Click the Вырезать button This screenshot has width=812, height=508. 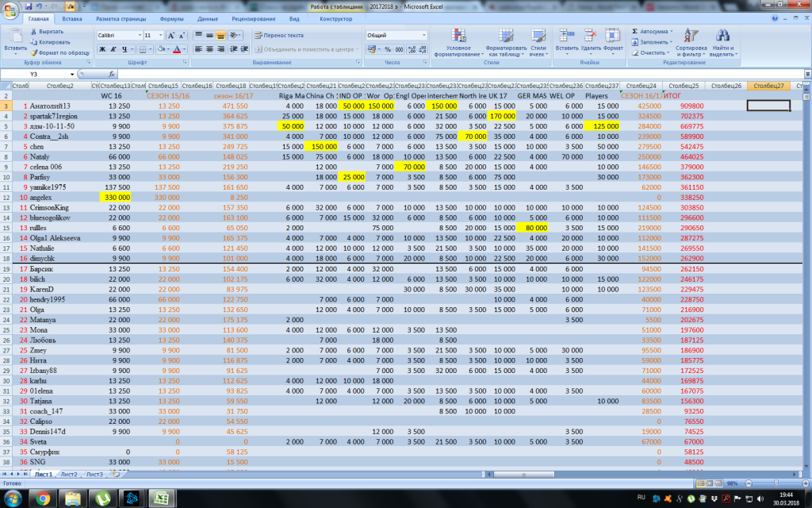49,32
